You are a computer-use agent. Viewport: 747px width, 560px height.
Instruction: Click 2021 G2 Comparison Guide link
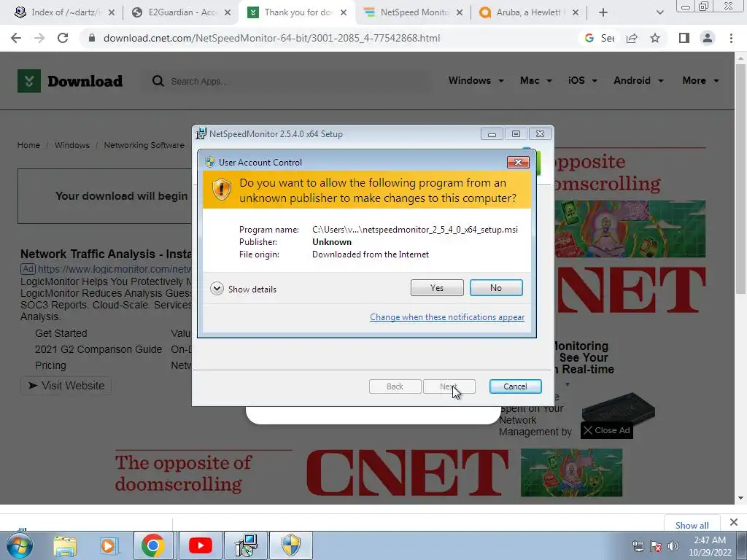[x=98, y=349]
